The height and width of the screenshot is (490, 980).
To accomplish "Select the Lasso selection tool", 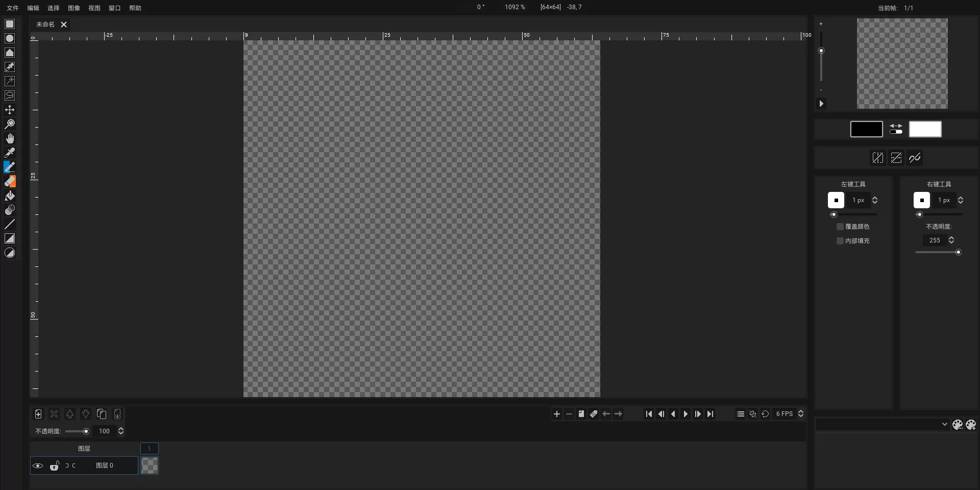I will click(10, 95).
